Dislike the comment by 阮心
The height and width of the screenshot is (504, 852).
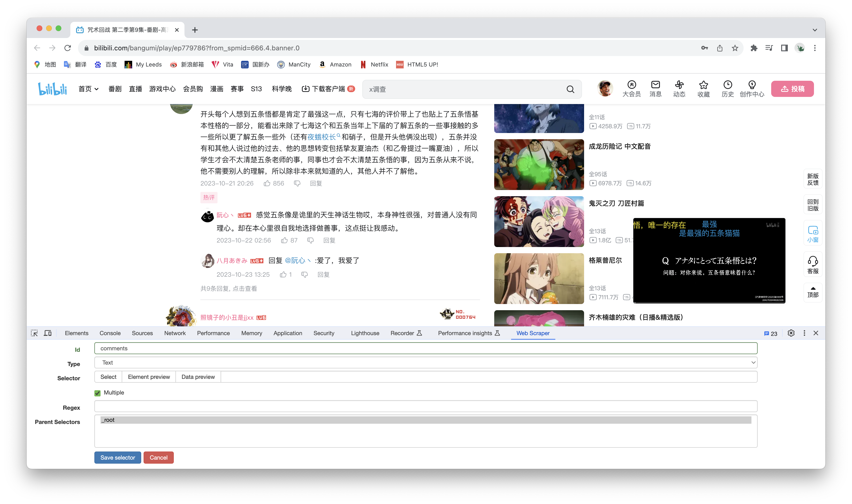(310, 240)
